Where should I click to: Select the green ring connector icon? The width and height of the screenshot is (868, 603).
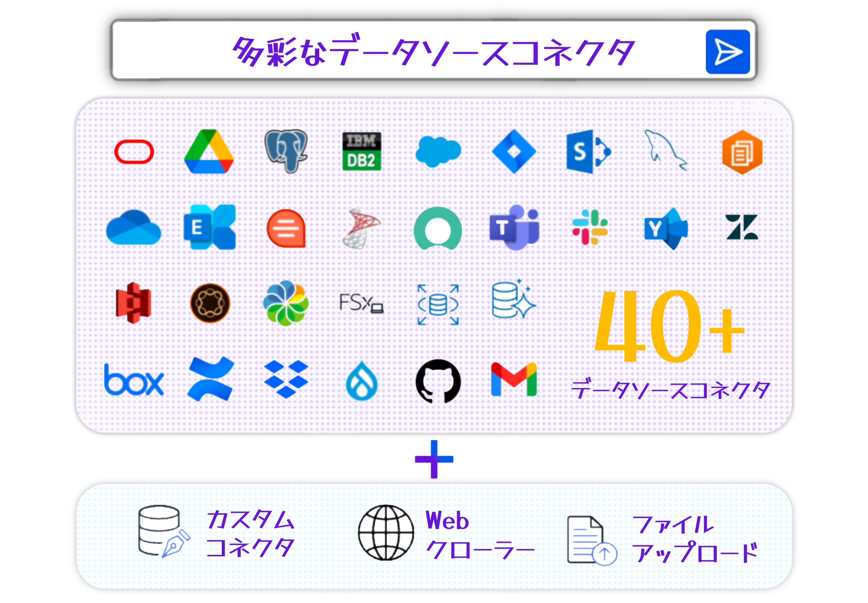point(438,228)
